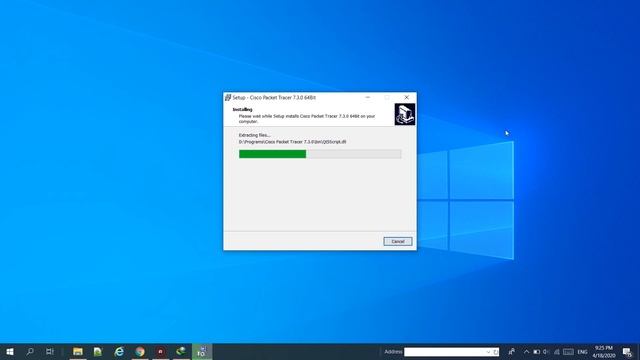This screenshot has height=360, width=640.
Task: Open the People icon in the taskbar
Action: click(x=511, y=351)
